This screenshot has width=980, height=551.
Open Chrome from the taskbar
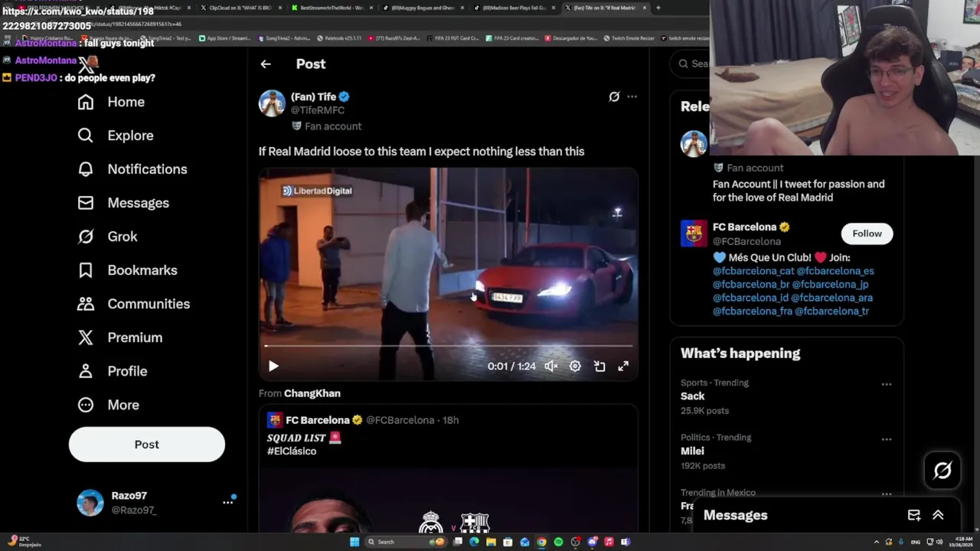[541, 542]
